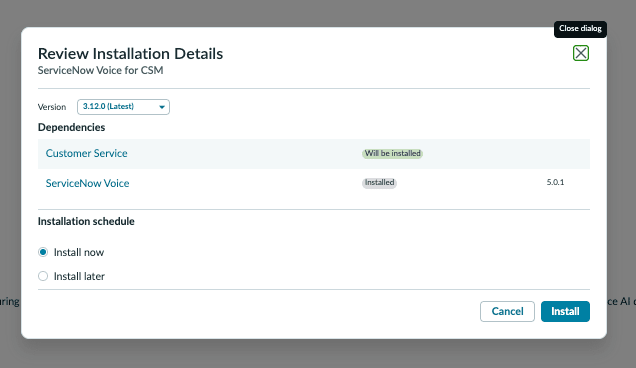This screenshot has width=636, height=368.
Task: Click the Install button
Action: point(565,311)
